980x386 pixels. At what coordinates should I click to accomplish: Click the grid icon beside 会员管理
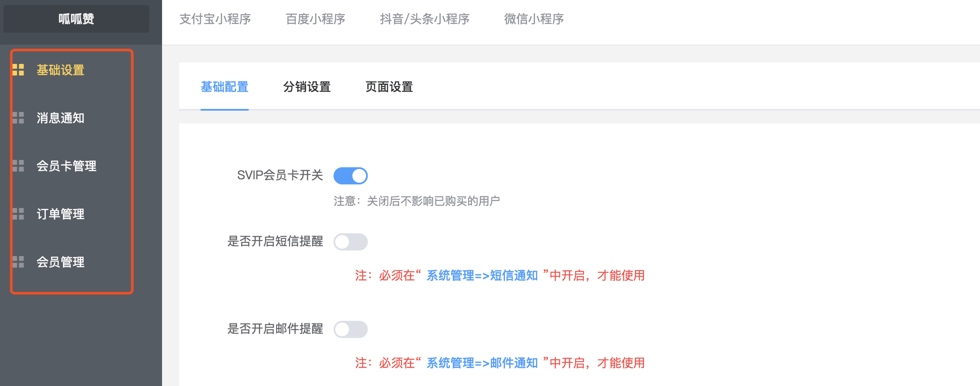(x=18, y=262)
